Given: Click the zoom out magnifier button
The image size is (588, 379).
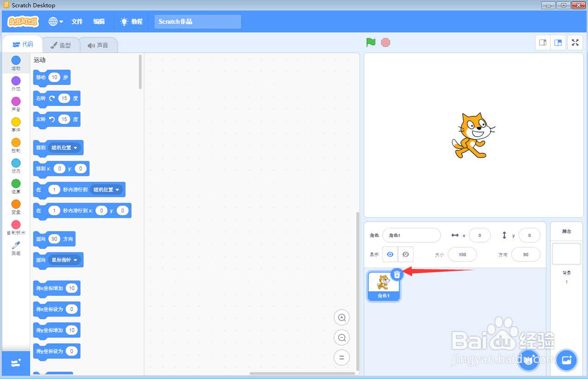Looking at the screenshot, I should [341, 337].
